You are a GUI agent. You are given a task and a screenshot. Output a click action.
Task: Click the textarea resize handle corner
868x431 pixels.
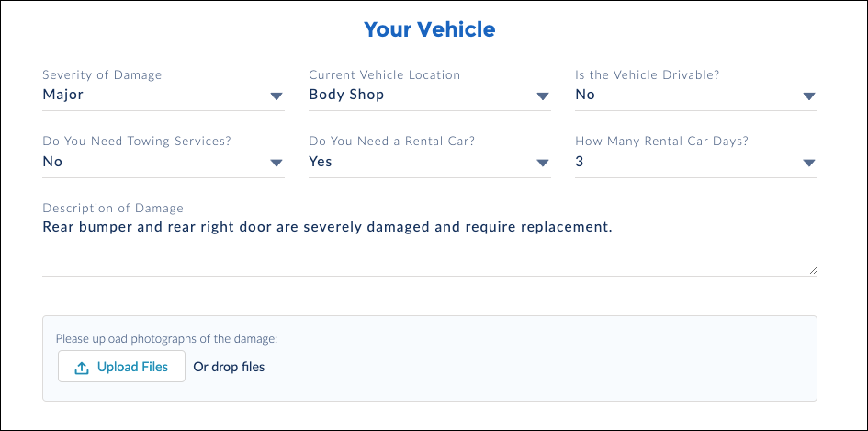coord(813,270)
